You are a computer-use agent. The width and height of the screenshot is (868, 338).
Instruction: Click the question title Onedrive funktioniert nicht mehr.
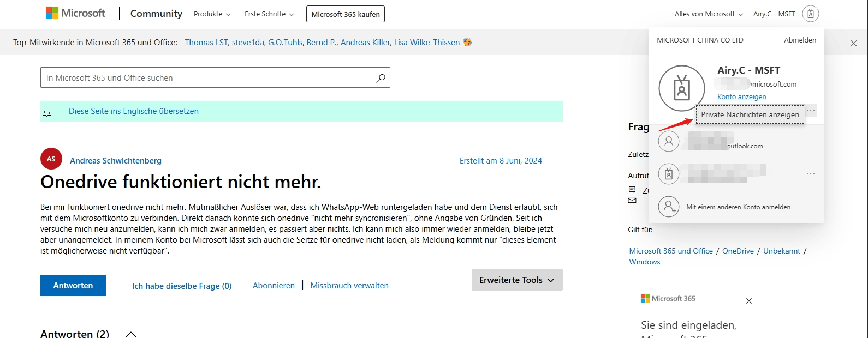click(181, 182)
